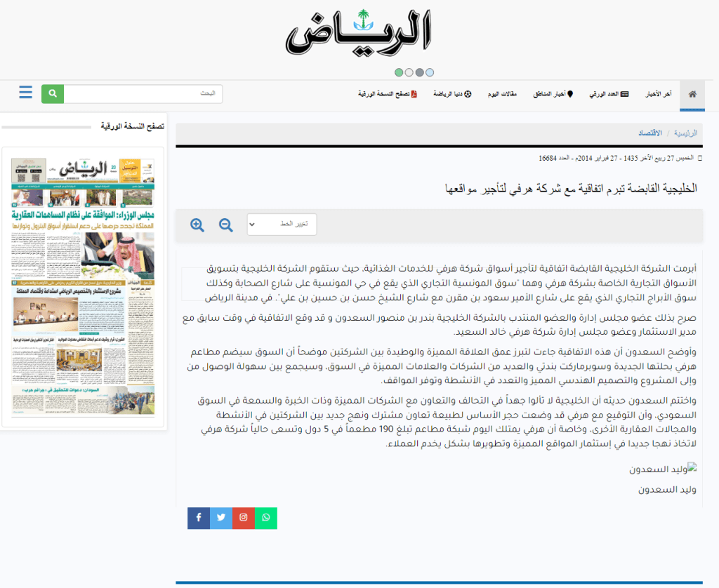
Task: Open تصفح النسخة الورقية PDF menu item
Action: tap(388, 94)
